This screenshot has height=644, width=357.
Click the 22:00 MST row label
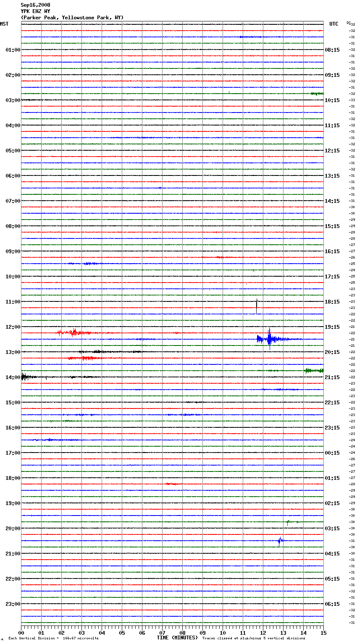click(x=13, y=579)
